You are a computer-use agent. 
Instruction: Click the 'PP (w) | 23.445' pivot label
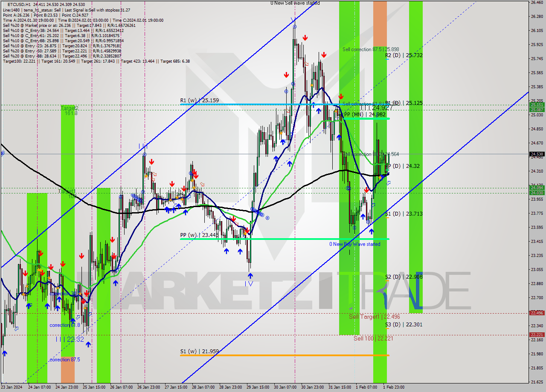click(199, 235)
